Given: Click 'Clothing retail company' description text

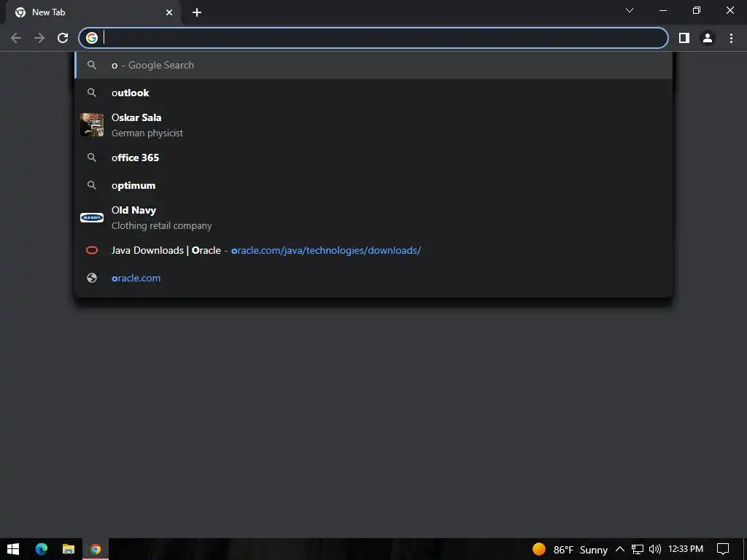Looking at the screenshot, I should pyautogui.click(x=161, y=226).
